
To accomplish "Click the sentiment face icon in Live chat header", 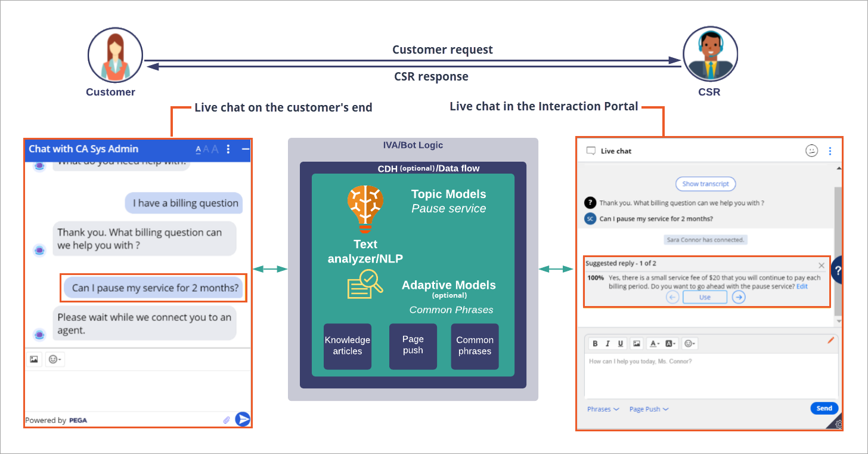I will pos(811,151).
